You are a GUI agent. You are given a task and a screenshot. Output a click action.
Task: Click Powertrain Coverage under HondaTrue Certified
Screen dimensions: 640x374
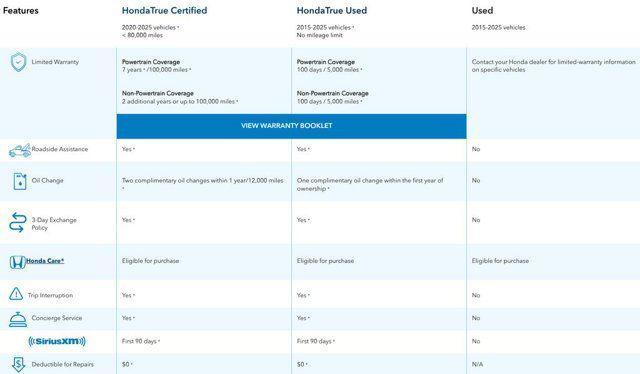click(151, 62)
